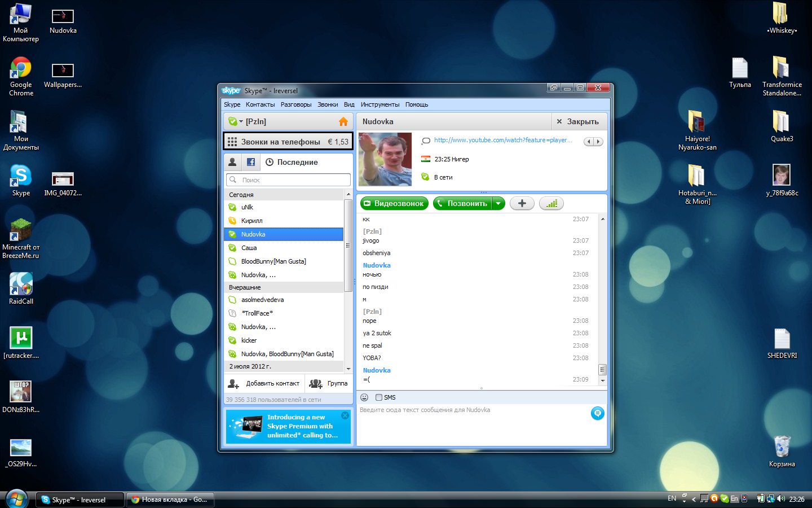Open the Звонки menu
Viewport: 812px width, 508px height.
point(328,104)
